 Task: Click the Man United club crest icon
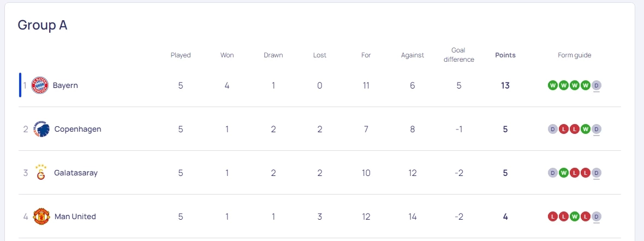click(41, 217)
